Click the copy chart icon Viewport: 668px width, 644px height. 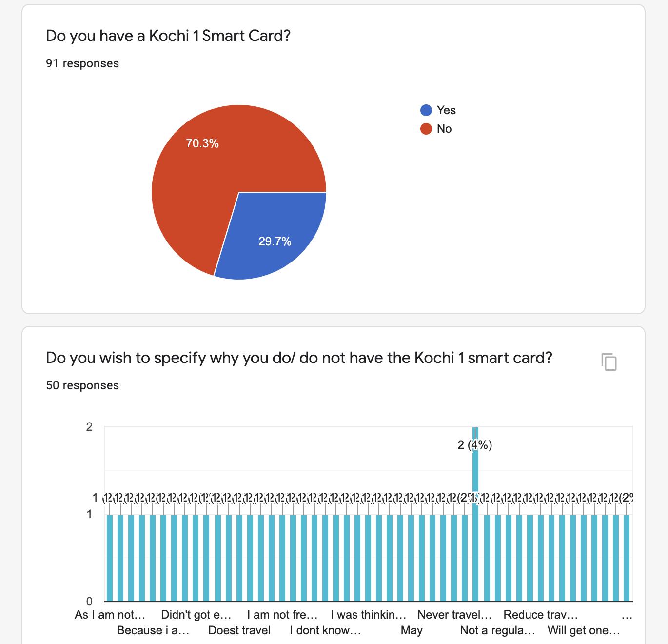609,362
